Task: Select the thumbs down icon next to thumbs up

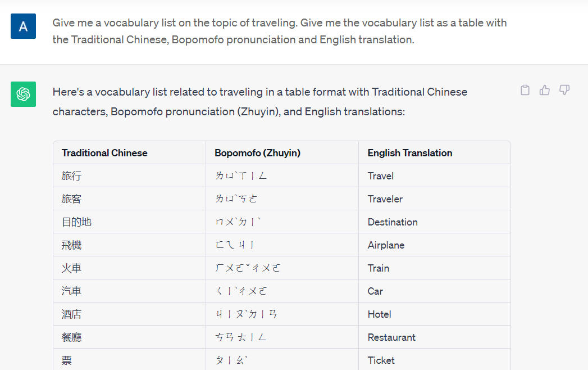Action: tap(564, 90)
